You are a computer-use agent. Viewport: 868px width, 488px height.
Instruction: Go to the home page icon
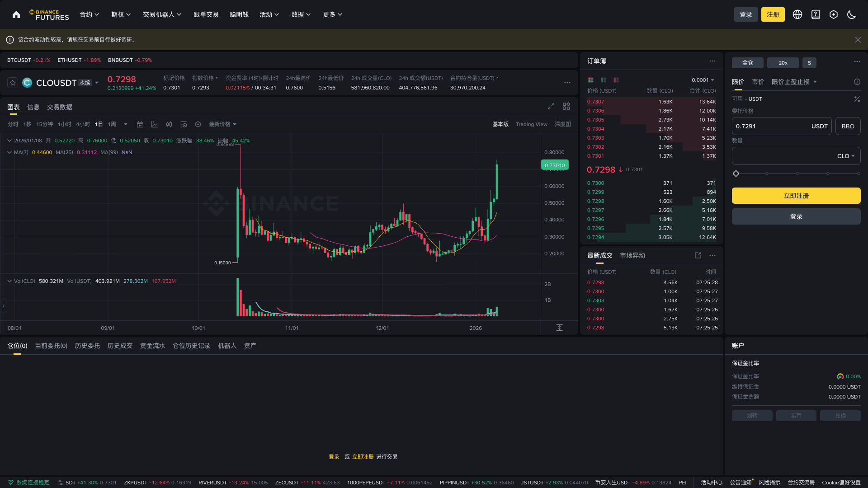(x=16, y=14)
